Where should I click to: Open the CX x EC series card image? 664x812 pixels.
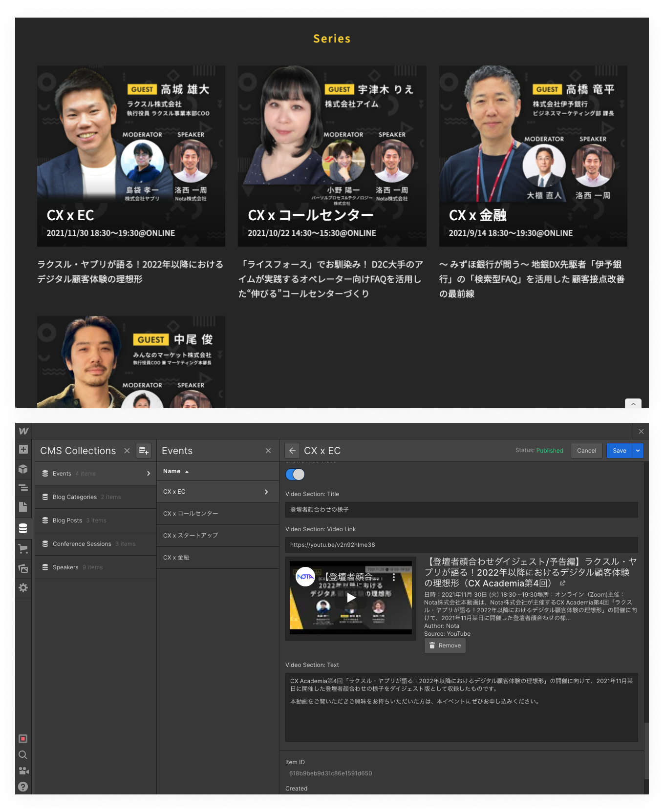[x=131, y=156]
